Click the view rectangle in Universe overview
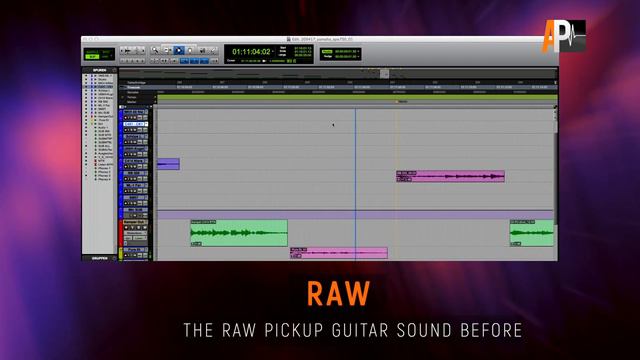640x360 pixels. point(384,74)
